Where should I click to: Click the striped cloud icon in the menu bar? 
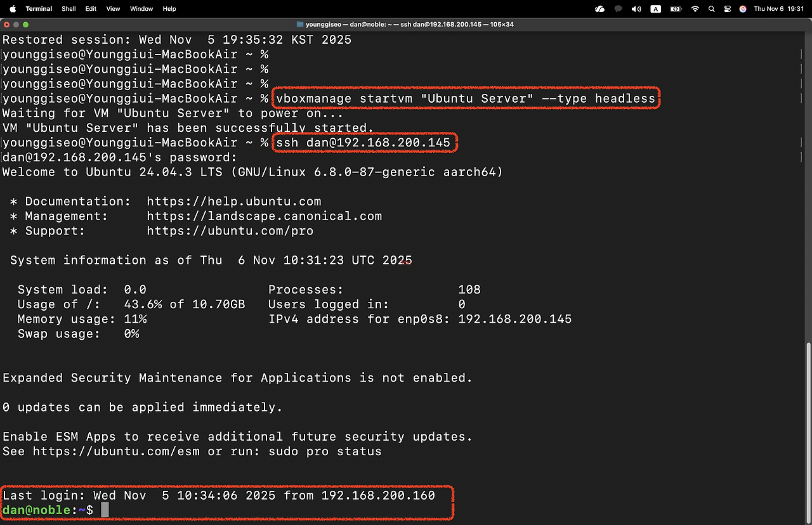(599, 9)
